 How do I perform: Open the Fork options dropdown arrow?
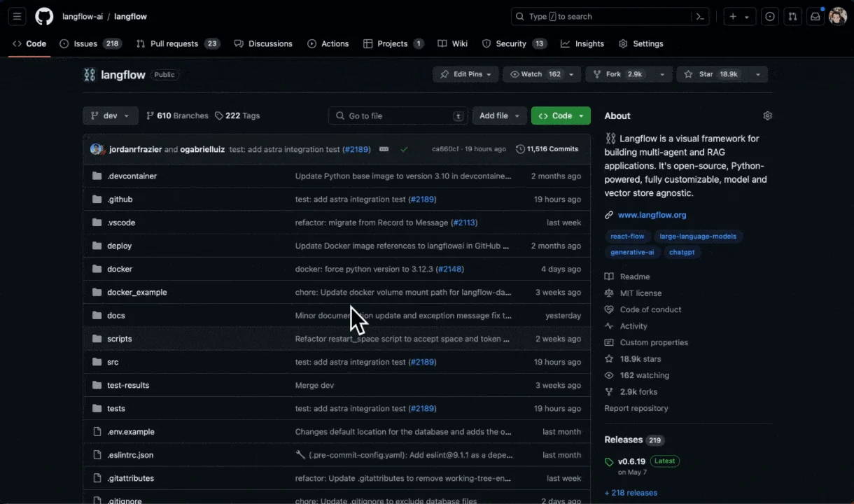661,74
